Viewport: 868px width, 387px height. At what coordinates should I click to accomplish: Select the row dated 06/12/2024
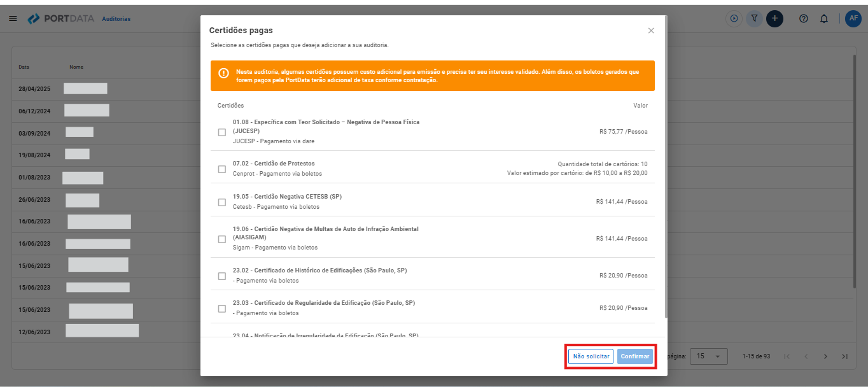(433, 111)
